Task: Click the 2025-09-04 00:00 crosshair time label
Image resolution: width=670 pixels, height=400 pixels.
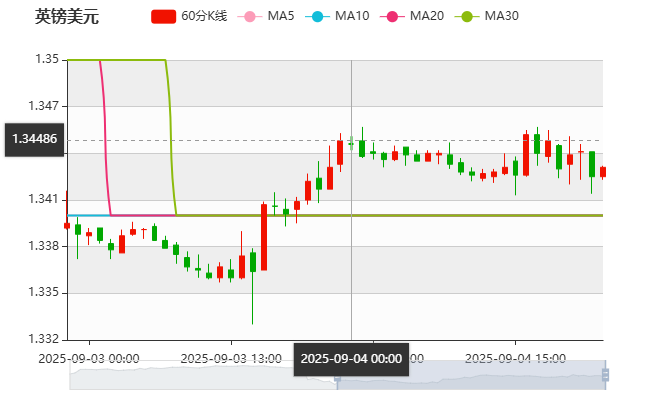Action: click(x=351, y=359)
